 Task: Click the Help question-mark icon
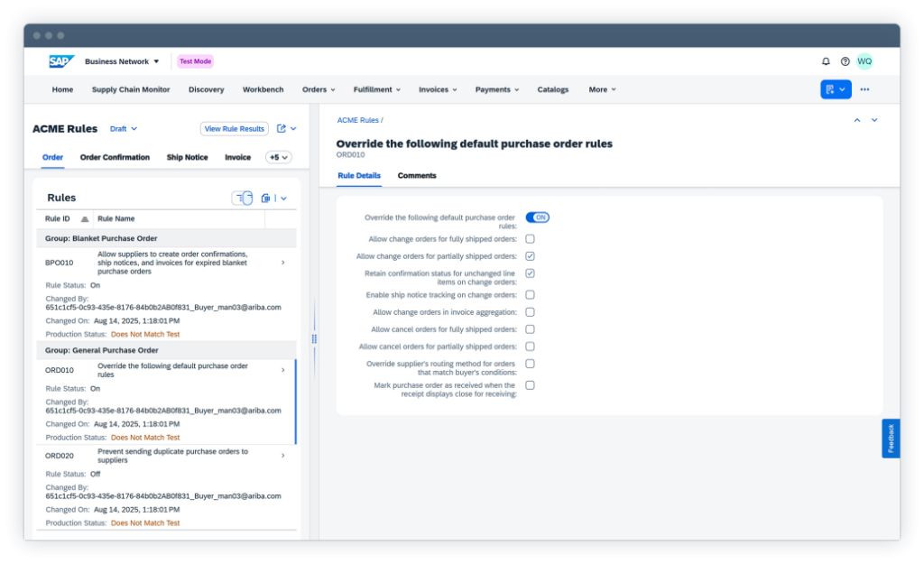tap(845, 60)
